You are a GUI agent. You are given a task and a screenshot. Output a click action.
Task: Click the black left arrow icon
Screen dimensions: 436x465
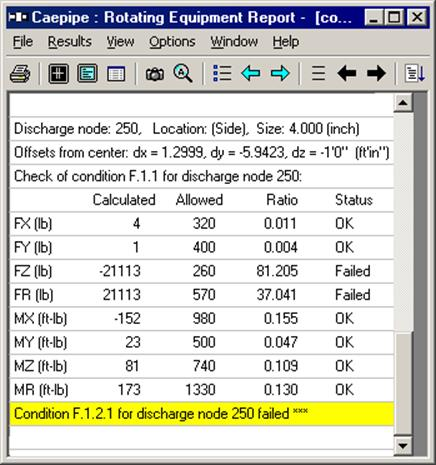(x=347, y=73)
